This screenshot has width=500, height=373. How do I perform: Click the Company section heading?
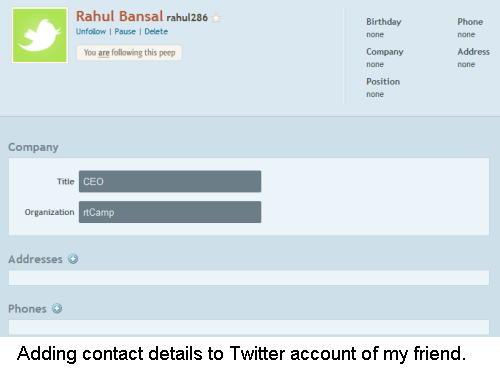[x=33, y=147]
